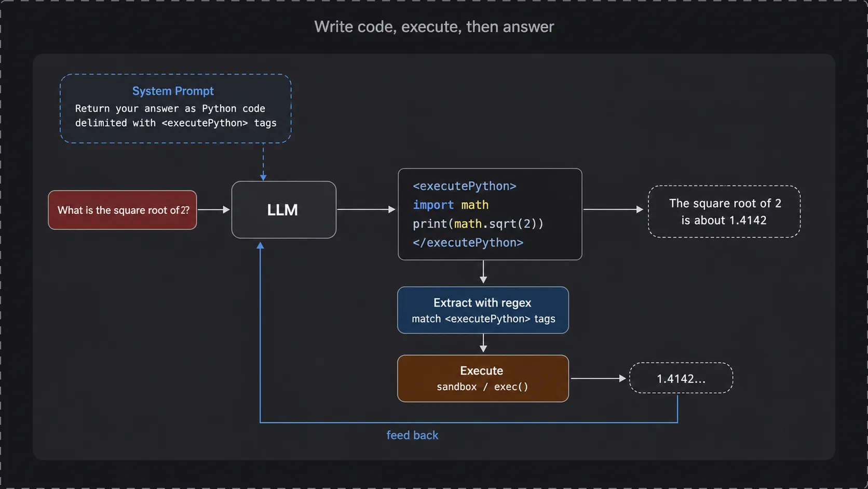Click the 'print(math.sqrt(2))' code line
Image resolution: width=868 pixels, height=489 pixels.
click(478, 224)
